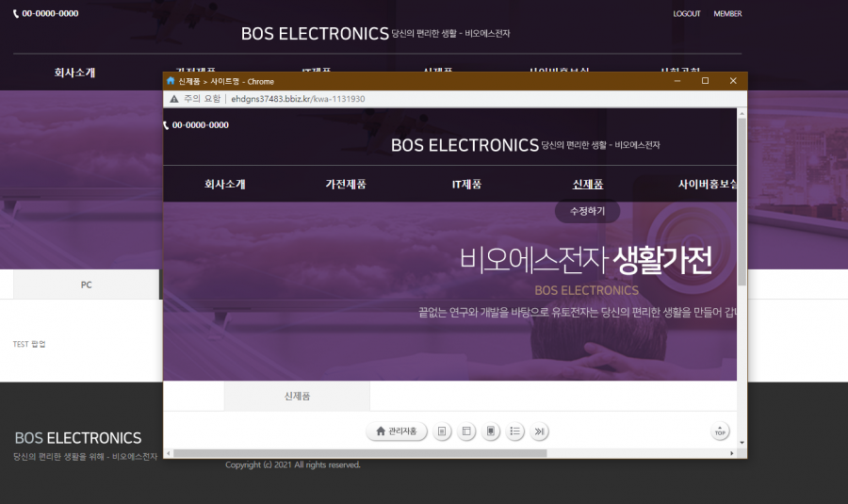Switch to the PC tab on main page

coord(87,285)
